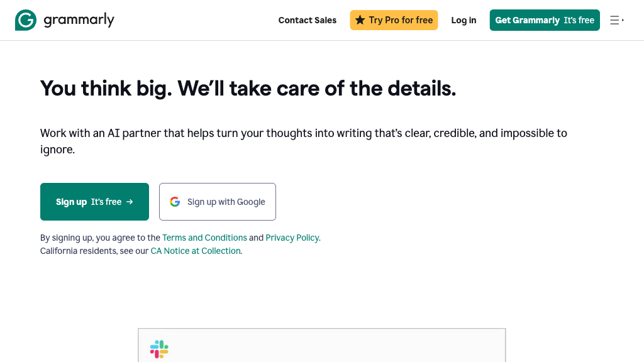Click the Grammarly circular G logo icon
Screen dimensions: 644x362
coord(25,19)
